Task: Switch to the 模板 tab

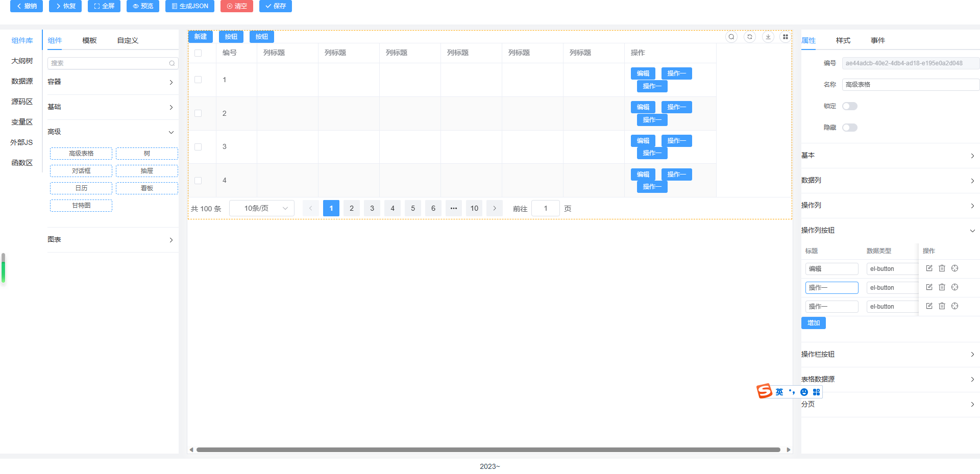Action: pyautogui.click(x=89, y=40)
